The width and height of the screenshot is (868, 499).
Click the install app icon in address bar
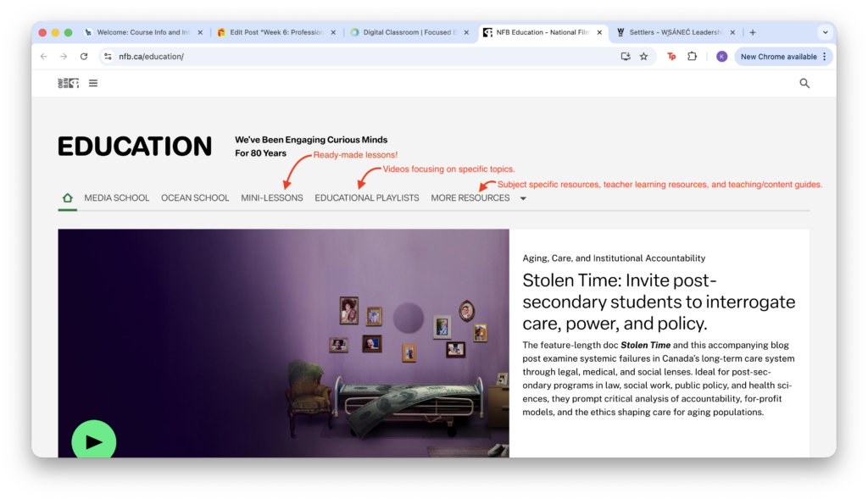626,57
